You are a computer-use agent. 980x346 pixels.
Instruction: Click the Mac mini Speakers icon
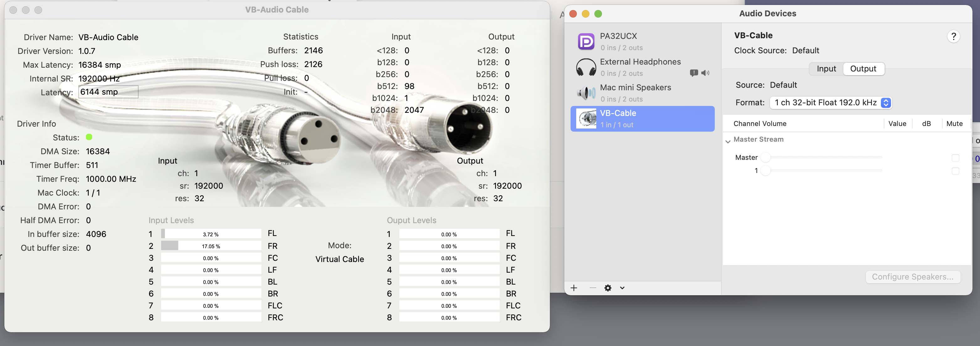pyautogui.click(x=586, y=93)
